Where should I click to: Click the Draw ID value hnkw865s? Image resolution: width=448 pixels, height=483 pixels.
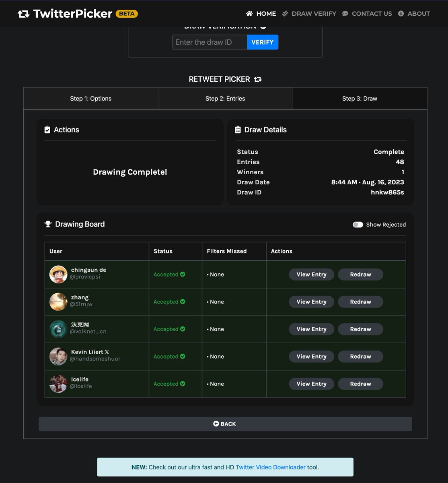[x=387, y=192]
